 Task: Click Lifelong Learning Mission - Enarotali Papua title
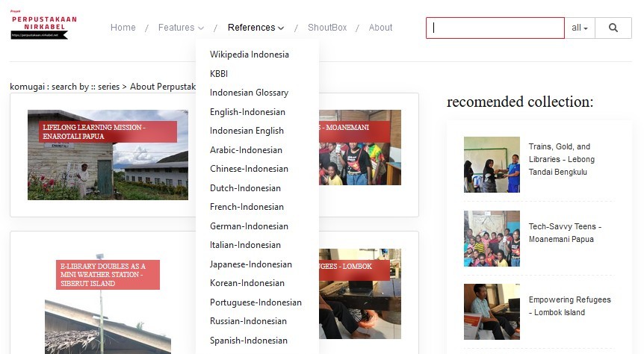coord(108,132)
